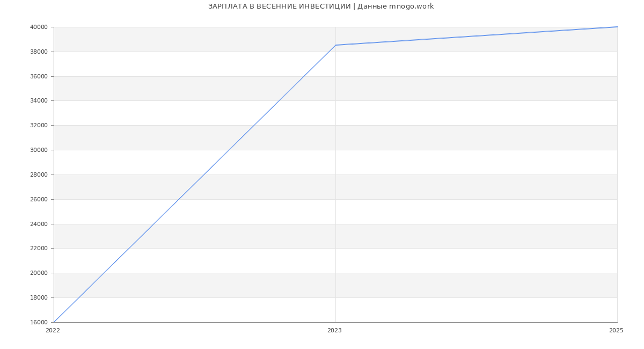Click the 2025 line end point
Image resolution: width=644 pixels, height=349 pixels.
coord(617,27)
